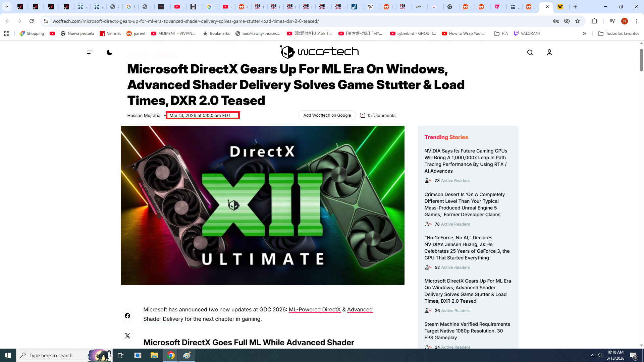Screen dimensions: 644x362
Task: Reload the current page
Action: [32, 21]
